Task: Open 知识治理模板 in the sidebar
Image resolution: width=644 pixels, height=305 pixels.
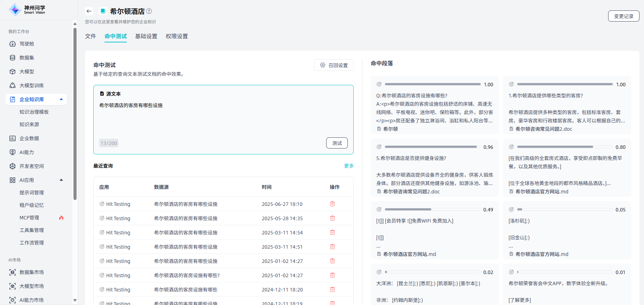Action: tap(34, 112)
